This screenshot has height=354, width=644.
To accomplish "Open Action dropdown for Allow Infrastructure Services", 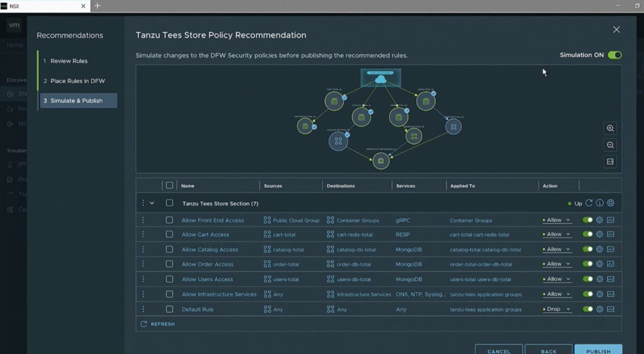I will tap(557, 294).
